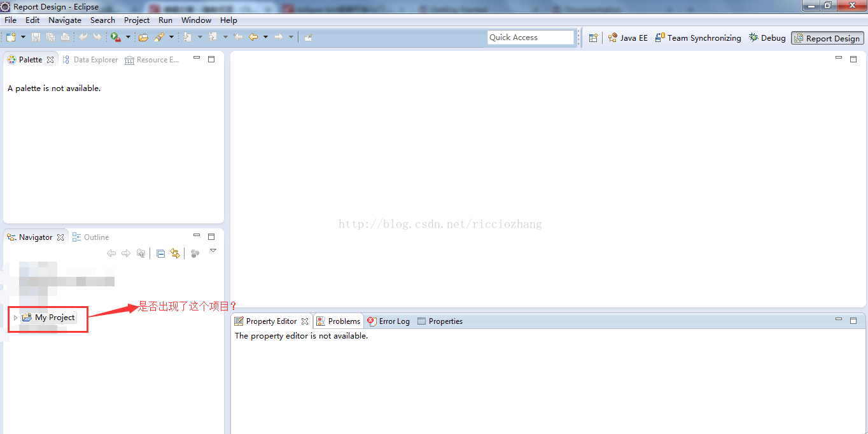Viewport: 868px width, 434px height.
Task: Switch to the Debug perspective
Action: click(767, 38)
